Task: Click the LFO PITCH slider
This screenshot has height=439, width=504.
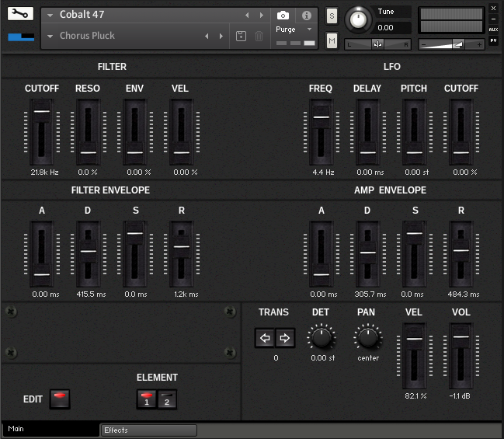Action: [x=415, y=132]
